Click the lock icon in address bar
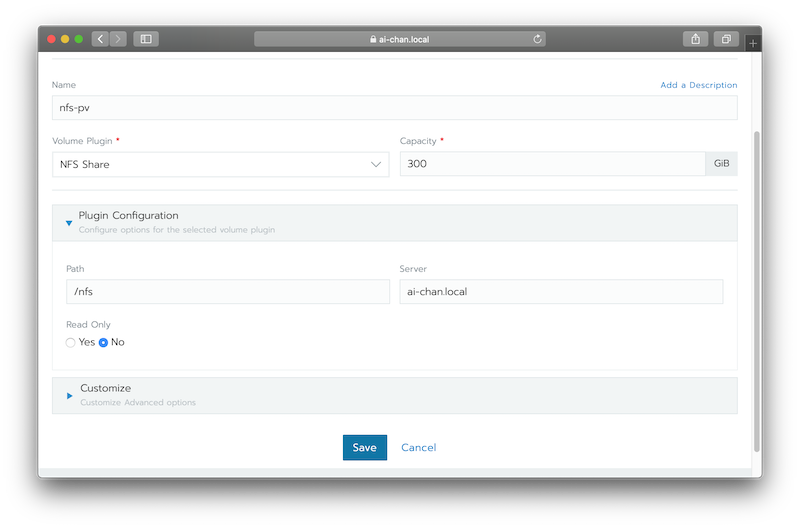 point(373,40)
